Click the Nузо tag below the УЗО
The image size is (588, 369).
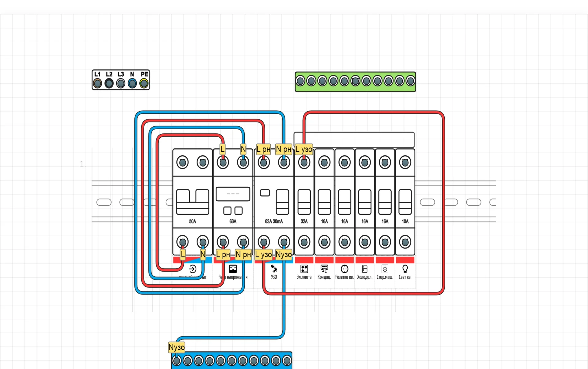(284, 254)
